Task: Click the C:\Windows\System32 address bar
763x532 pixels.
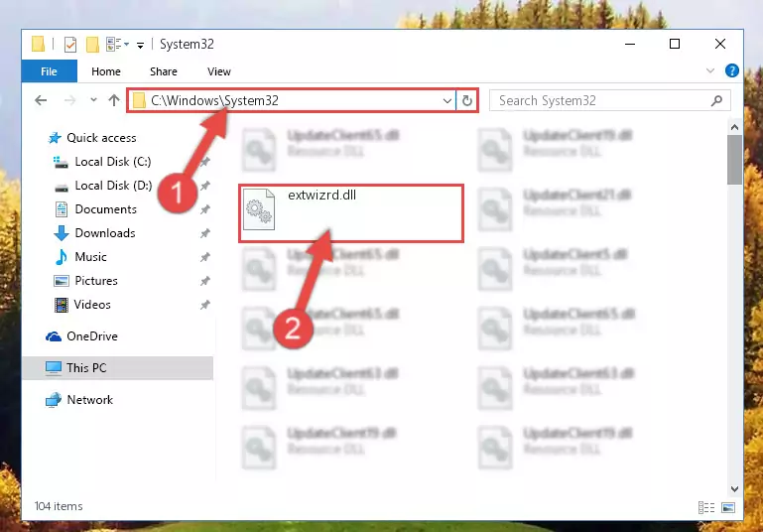Action: coord(291,101)
